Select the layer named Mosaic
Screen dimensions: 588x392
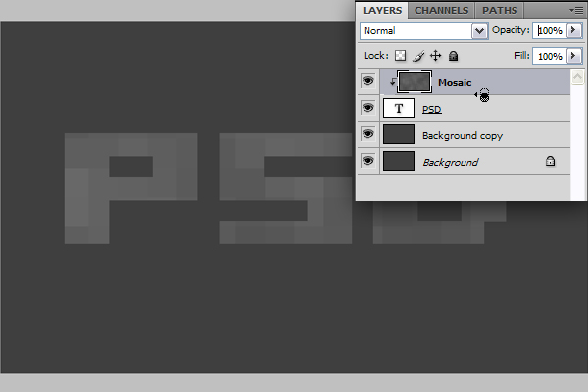point(455,83)
